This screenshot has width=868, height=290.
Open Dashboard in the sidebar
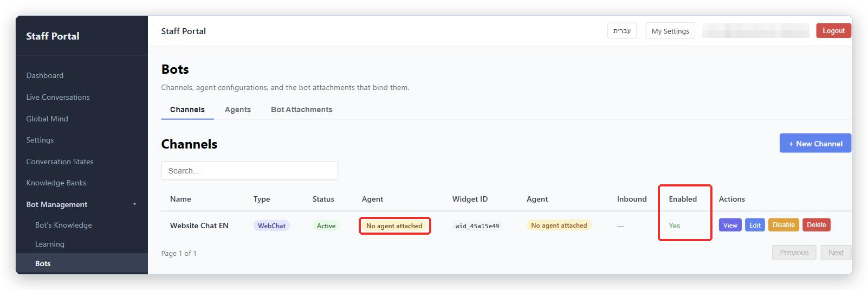[x=45, y=75]
